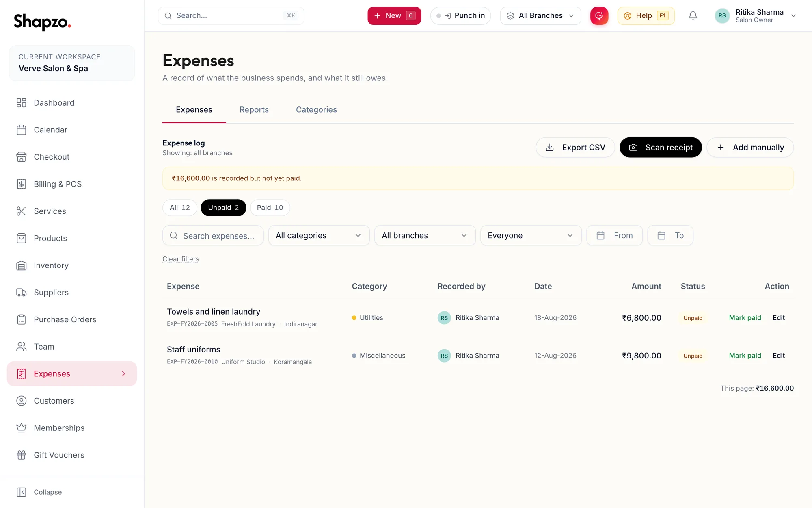Go to Team page
Screen dimensions: 812x508
(72, 347)
